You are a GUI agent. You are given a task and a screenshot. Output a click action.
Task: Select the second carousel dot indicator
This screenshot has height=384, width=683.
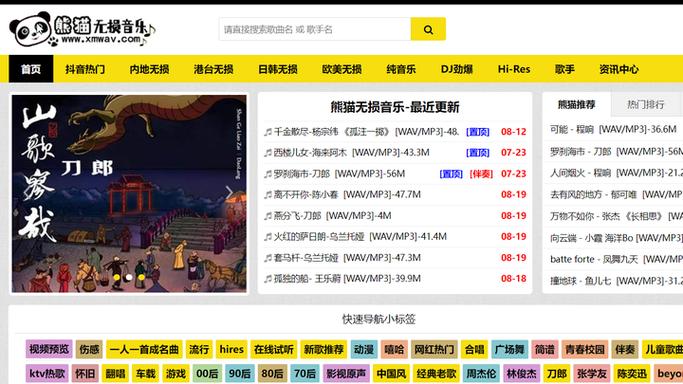click(129, 277)
